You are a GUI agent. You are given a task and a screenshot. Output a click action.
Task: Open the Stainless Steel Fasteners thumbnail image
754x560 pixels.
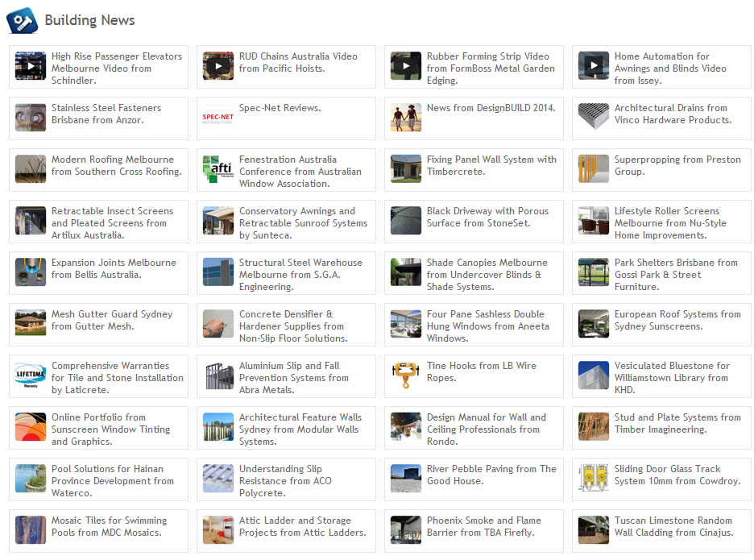pos(31,117)
